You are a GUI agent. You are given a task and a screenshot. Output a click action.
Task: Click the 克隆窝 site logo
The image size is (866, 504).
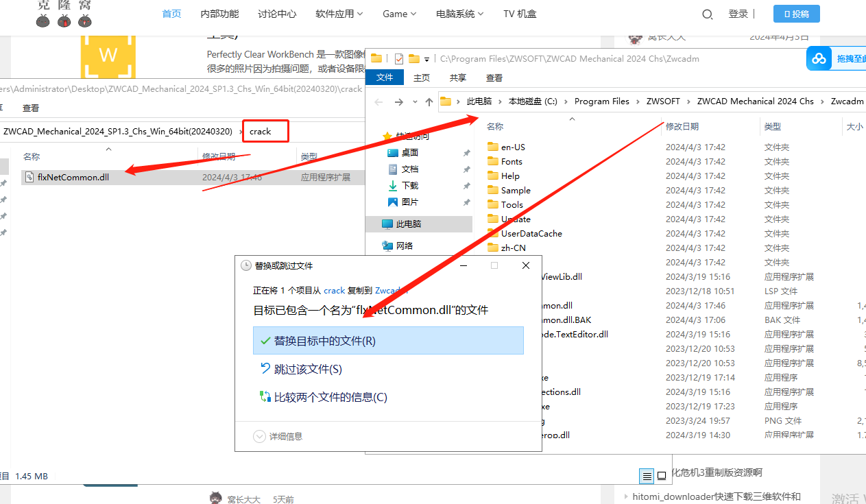pyautogui.click(x=64, y=14)
